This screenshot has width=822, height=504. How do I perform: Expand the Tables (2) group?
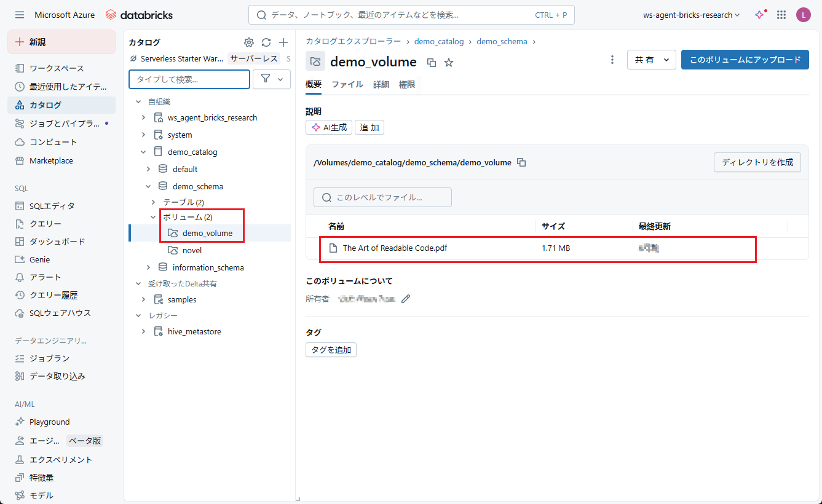[153, 202]
